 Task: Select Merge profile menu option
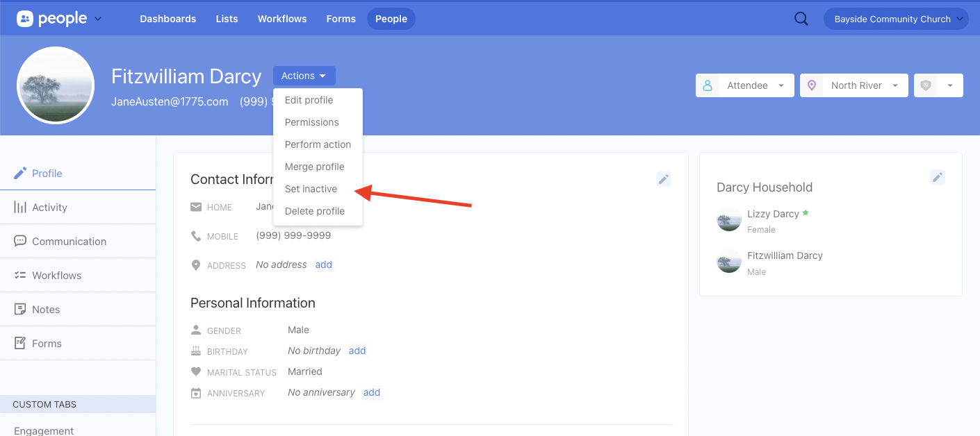point(314,167)
